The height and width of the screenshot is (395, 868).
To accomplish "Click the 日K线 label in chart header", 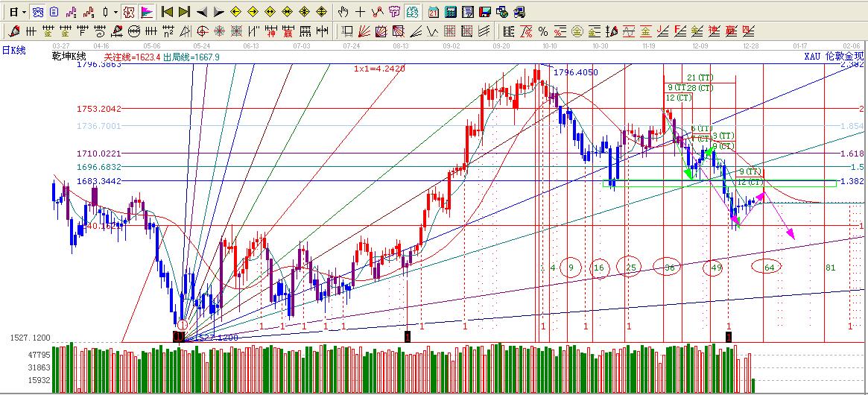I will pos(13,49).
